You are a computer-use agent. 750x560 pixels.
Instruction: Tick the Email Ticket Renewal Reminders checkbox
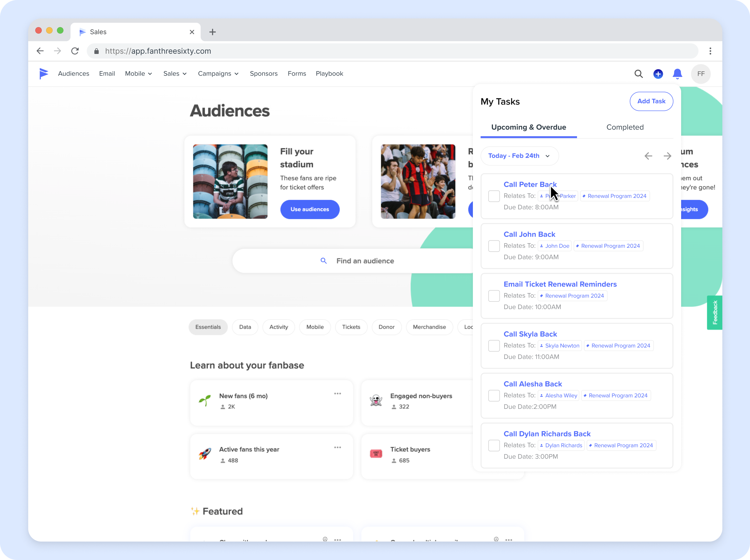494,296
